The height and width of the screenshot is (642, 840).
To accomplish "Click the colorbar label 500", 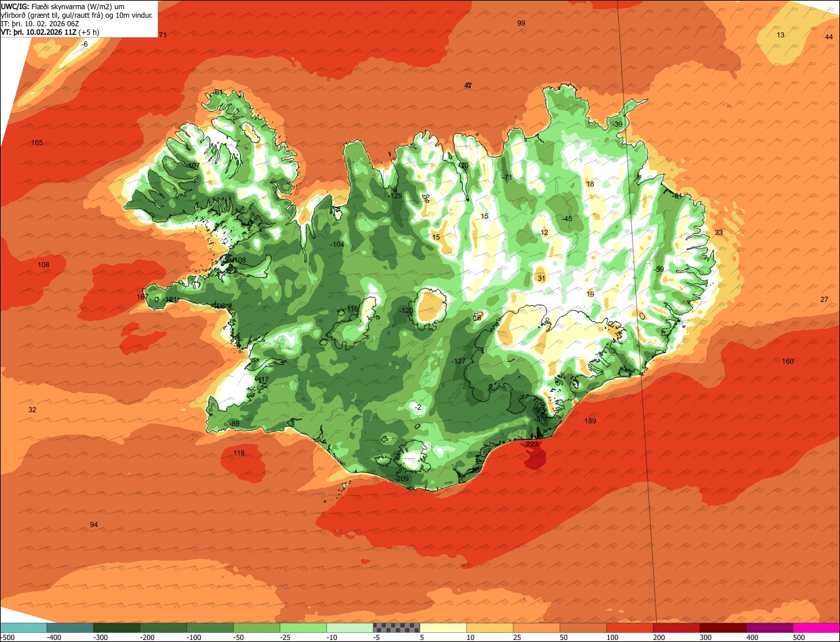I will coord(799,637).
